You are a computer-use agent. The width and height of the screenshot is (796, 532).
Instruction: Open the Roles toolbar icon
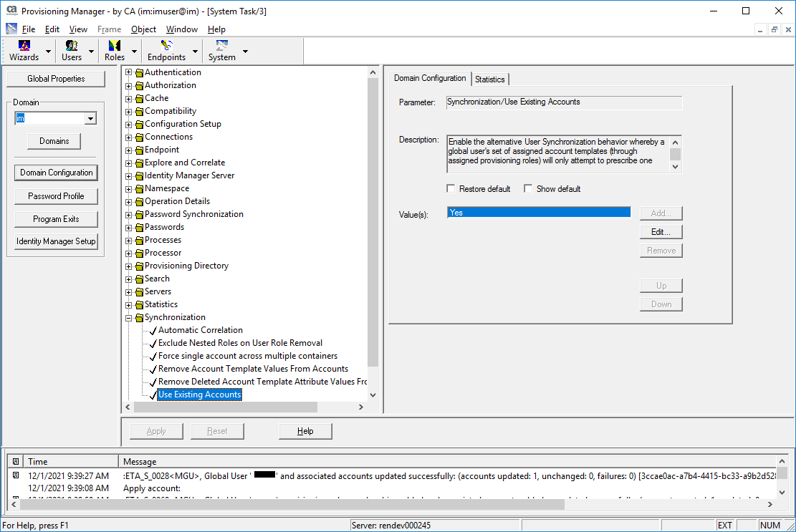tap(114, 46)
